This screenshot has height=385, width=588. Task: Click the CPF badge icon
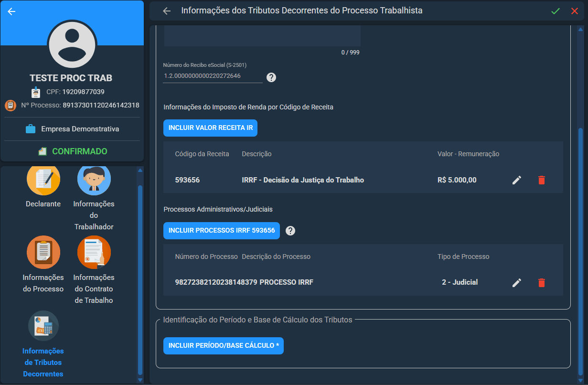coord(36,92)
